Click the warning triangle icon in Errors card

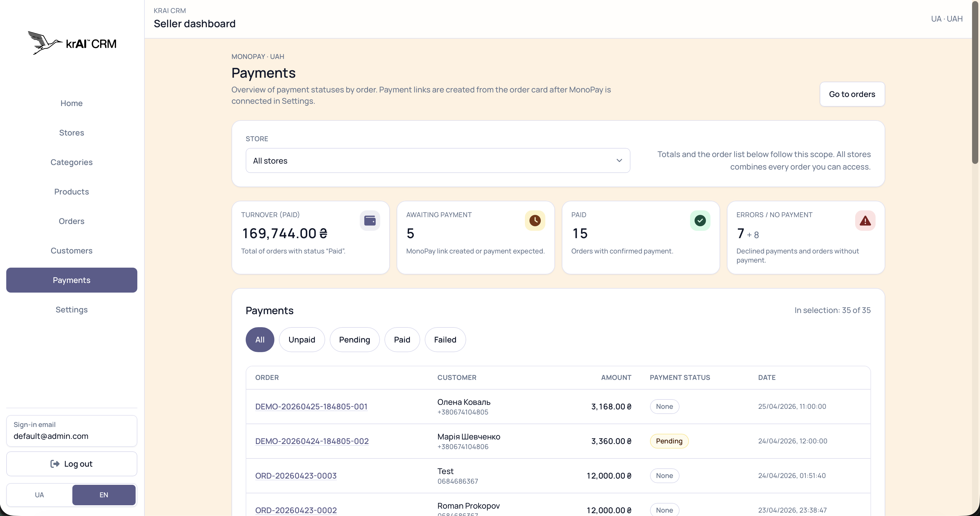click(865, 221)
